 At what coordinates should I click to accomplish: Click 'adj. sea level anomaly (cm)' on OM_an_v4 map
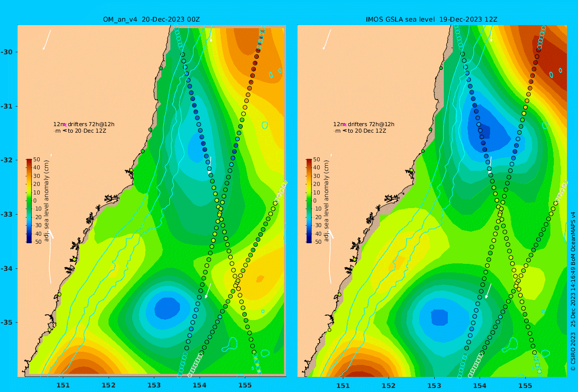[x=46, y=201]
